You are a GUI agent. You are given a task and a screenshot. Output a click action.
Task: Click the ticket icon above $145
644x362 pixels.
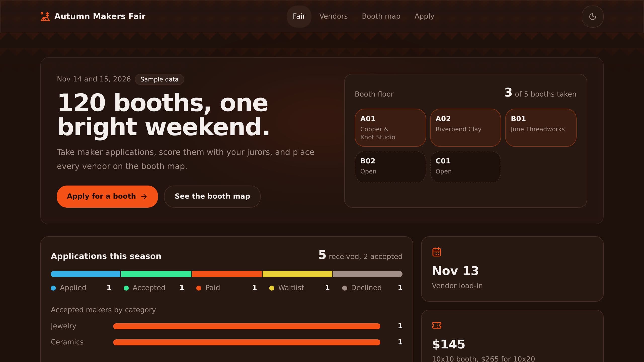click(x=436, y=325)
